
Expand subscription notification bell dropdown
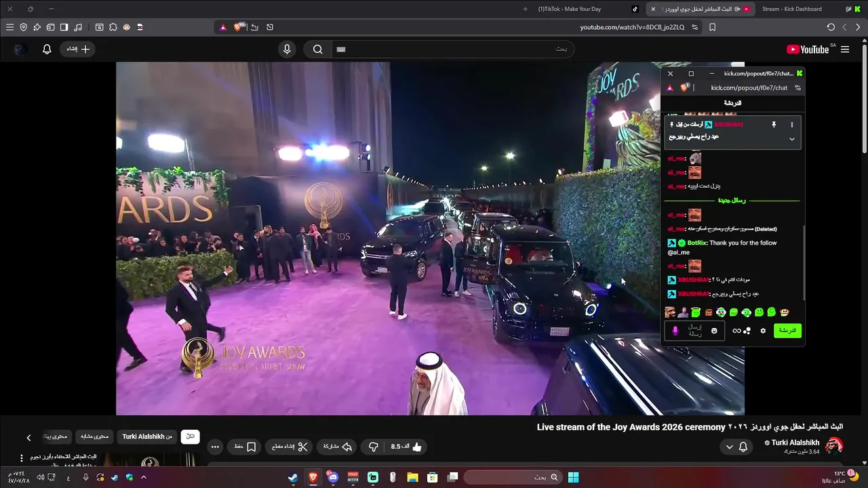[x=736, y=447]
